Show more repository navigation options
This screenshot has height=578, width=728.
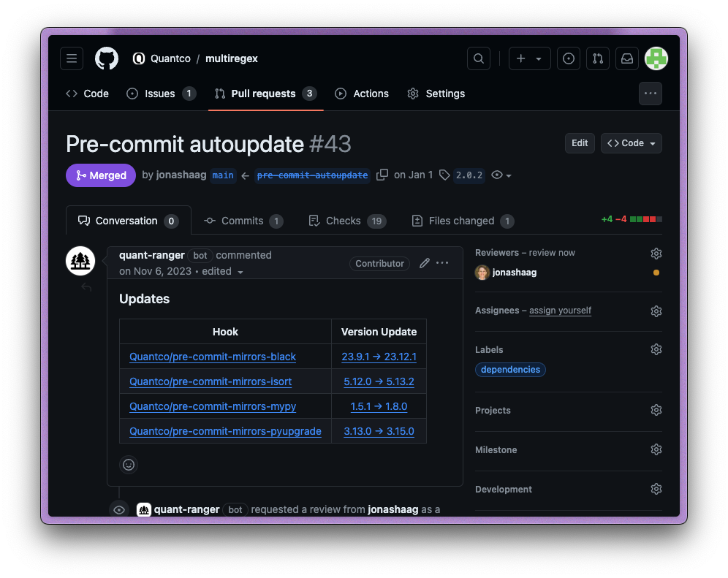coord(650,94)
